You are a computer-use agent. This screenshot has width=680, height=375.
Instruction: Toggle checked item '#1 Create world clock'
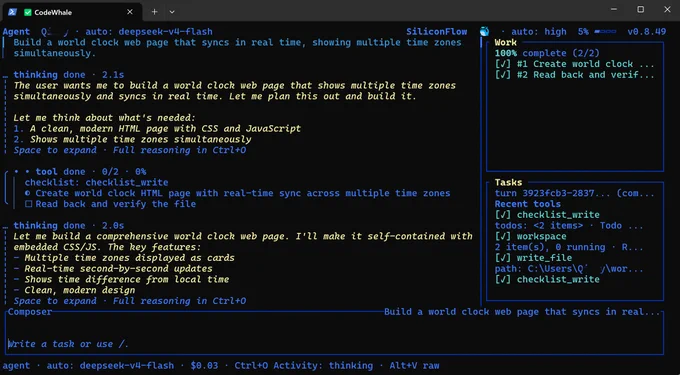click(575, 64)
